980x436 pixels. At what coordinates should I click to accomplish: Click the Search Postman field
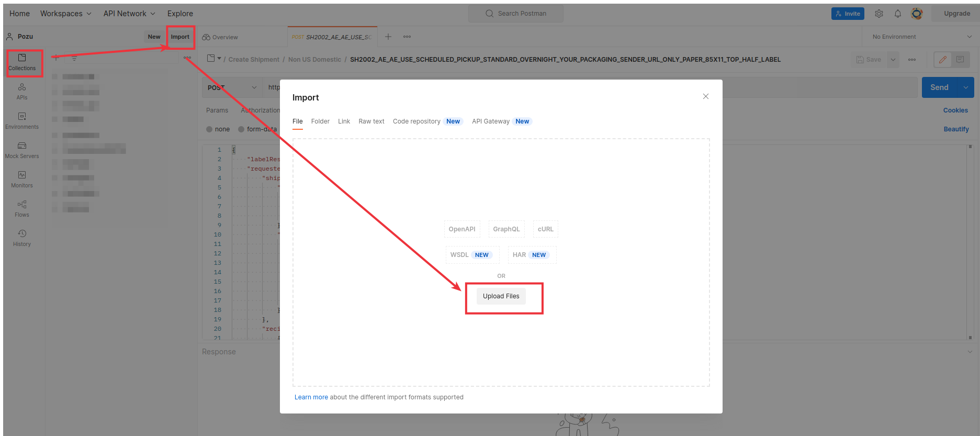(516, 14)
